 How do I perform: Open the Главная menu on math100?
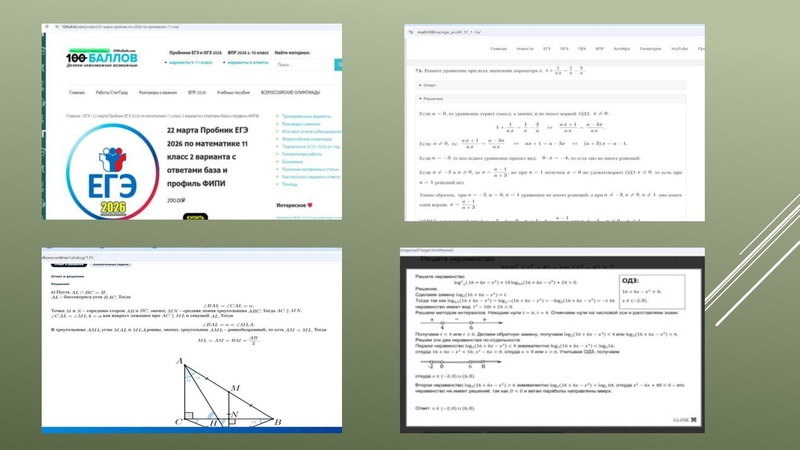click(498, 48)
